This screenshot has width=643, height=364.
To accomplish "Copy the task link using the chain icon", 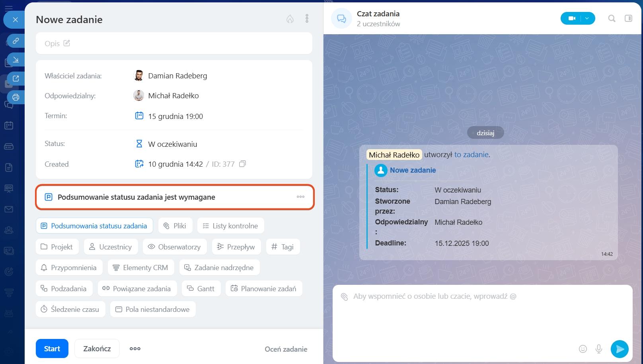I will tap(16, 41).
